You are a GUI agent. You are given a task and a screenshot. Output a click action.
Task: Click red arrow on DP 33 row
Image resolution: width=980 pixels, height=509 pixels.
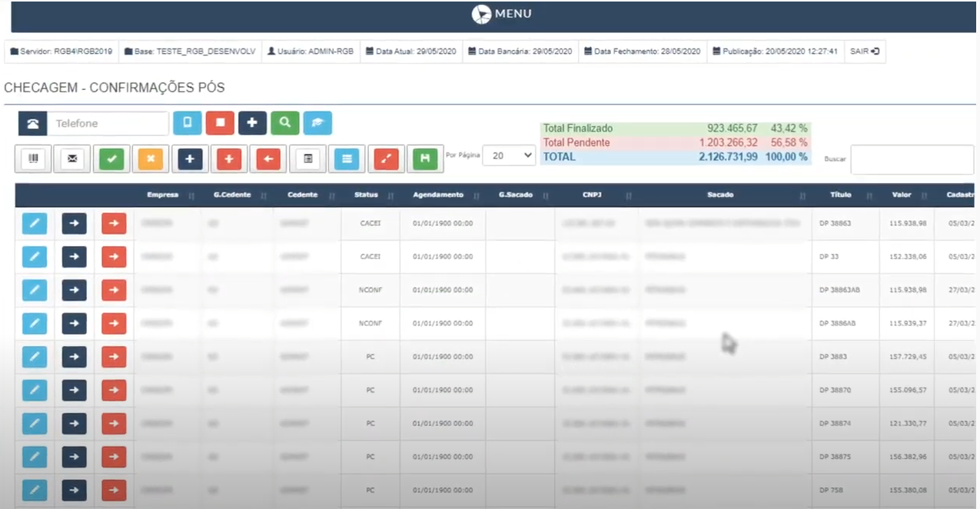coord(114,257)
